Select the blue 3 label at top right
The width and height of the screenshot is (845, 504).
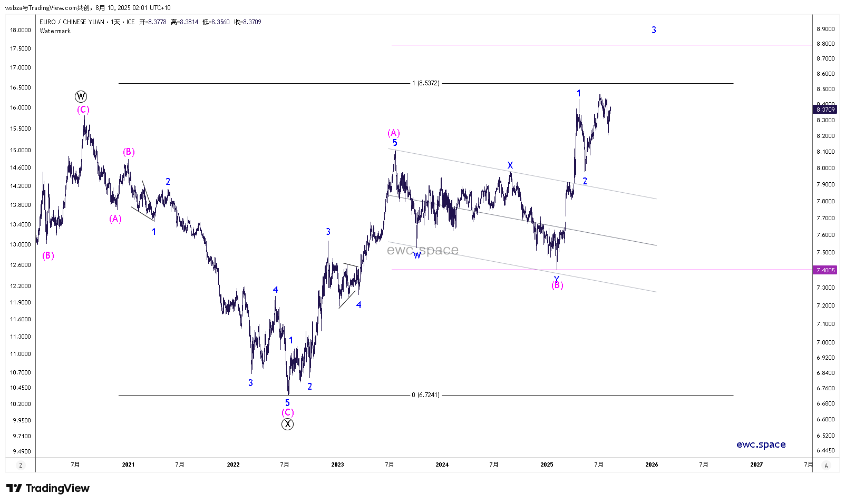point(654,30)
